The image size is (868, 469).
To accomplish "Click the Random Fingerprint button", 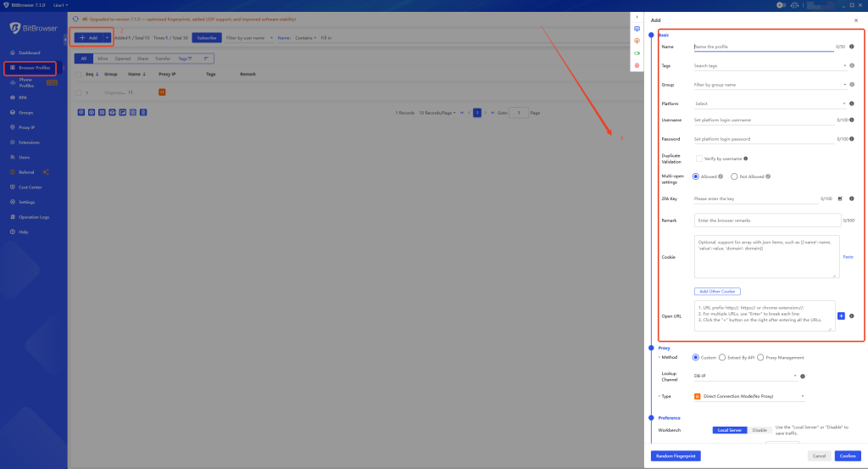I will pos(676,455).
